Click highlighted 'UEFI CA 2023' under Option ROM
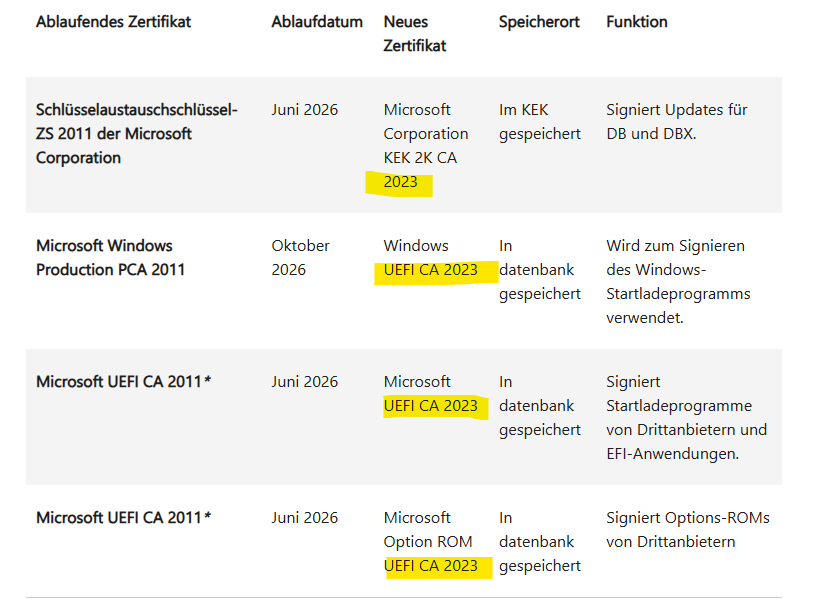 pos(431,566)
